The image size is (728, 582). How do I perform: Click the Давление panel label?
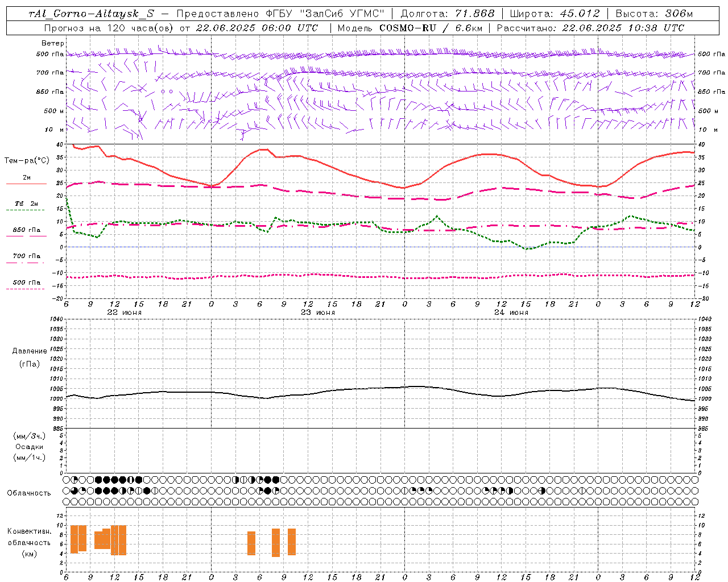pyautogui.click(x=30, y=351)
